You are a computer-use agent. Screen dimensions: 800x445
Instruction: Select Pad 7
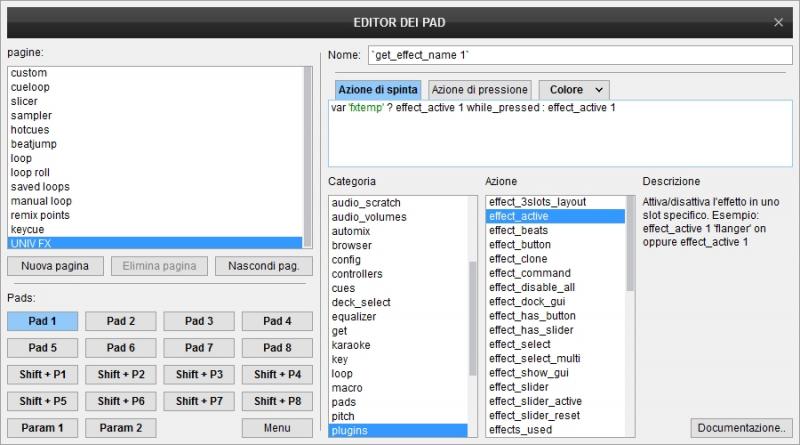coord(199,348)
